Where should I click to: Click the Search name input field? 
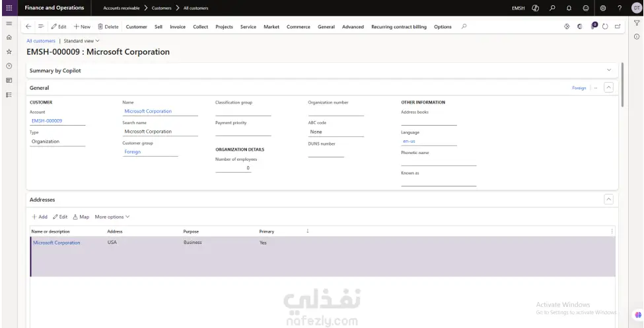tap(161, 132)
